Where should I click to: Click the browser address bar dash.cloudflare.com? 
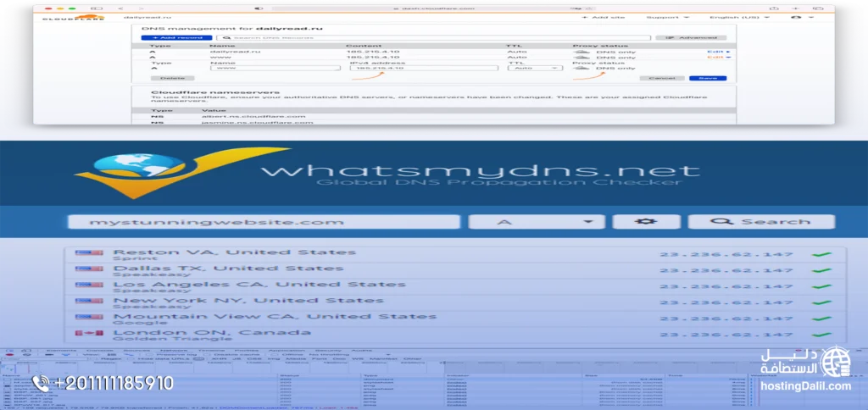433,8
